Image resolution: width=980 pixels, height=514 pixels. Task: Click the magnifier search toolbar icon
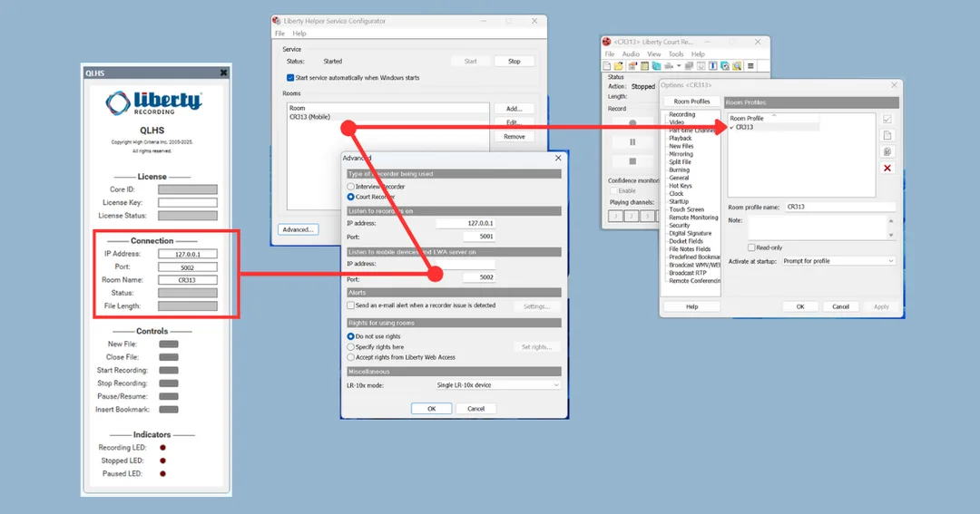[x=738, y=65]
